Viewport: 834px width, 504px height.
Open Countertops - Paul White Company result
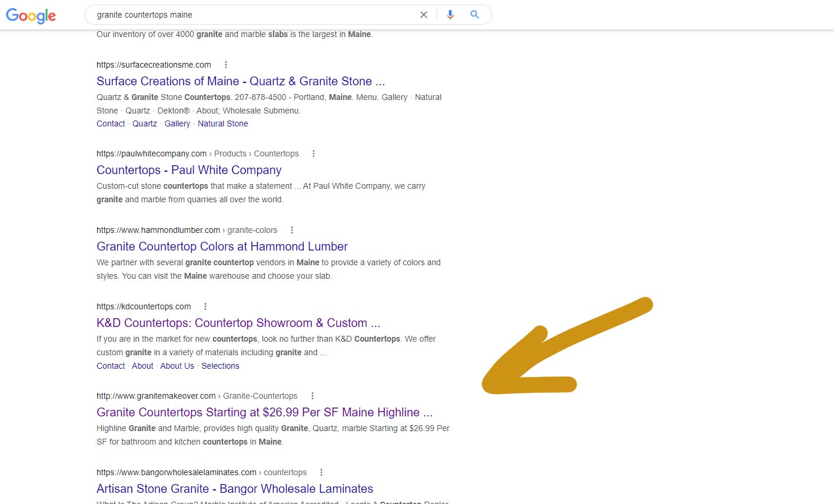pos(189,170)
